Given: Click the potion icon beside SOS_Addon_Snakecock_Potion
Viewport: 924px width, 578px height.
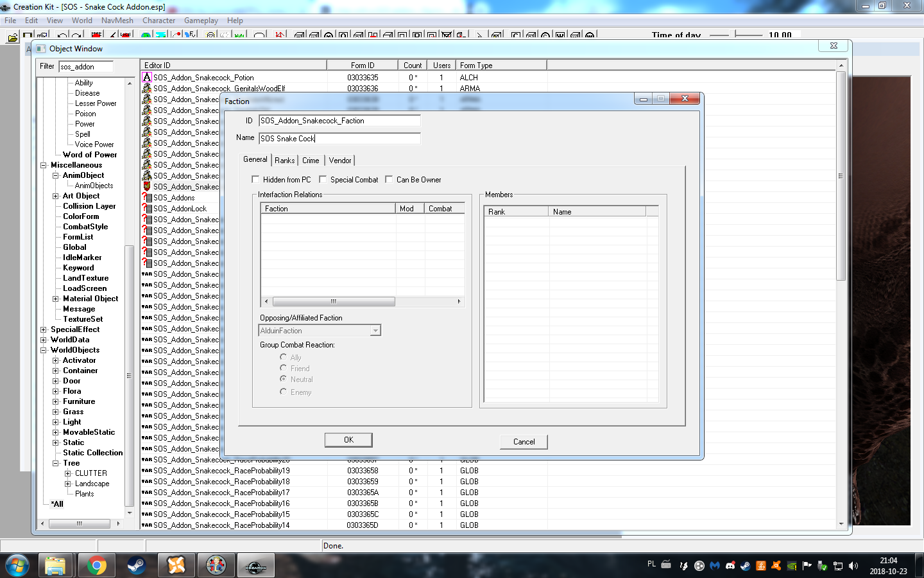Looking at the screenshot, I should click(147, 77).
